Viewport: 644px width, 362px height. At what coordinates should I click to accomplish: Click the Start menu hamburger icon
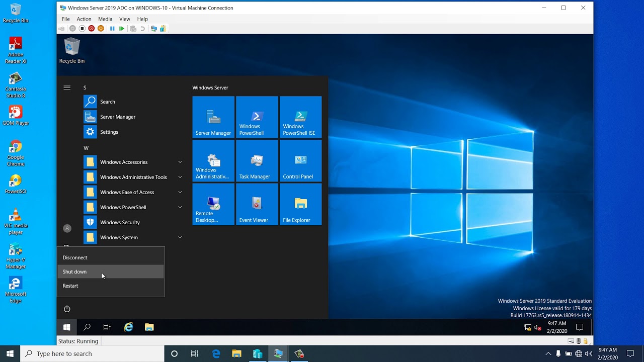pos(67,87)
